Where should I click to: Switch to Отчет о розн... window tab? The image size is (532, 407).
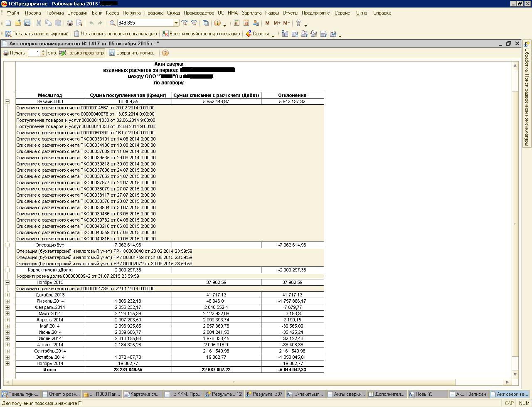(61, 394)
